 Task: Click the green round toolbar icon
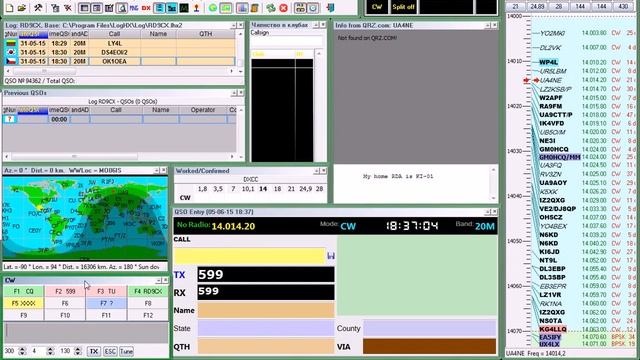click(213, 8)
